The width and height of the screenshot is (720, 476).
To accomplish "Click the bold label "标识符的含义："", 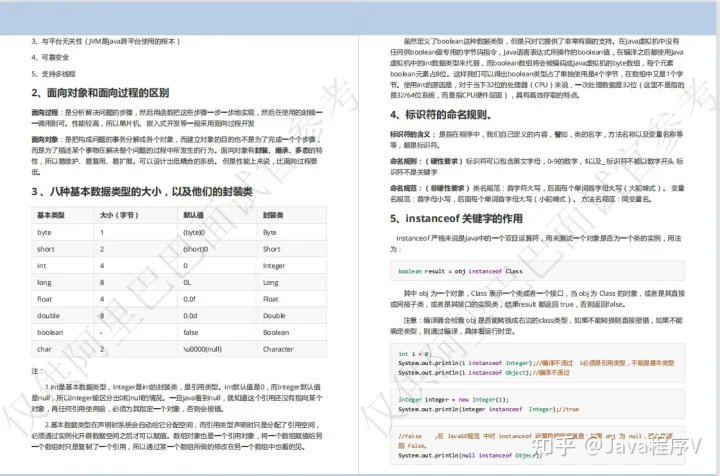I will 413,134.
